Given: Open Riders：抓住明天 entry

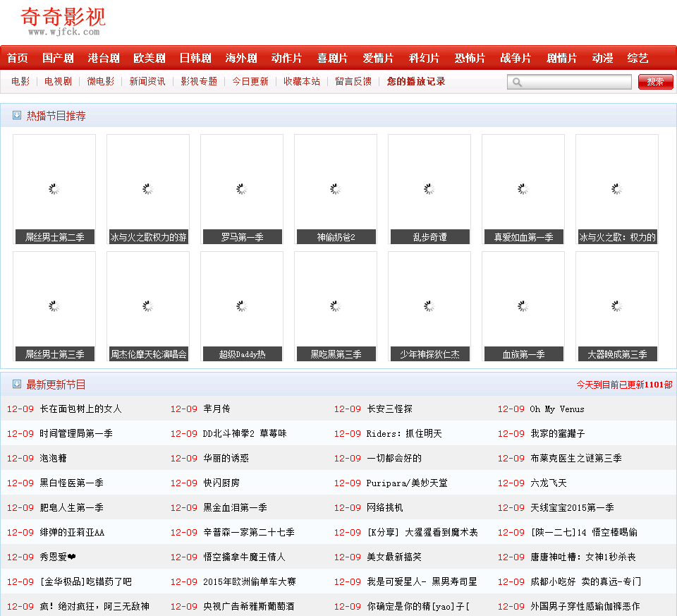Looking at the screenshot, I should coord(404,433).
